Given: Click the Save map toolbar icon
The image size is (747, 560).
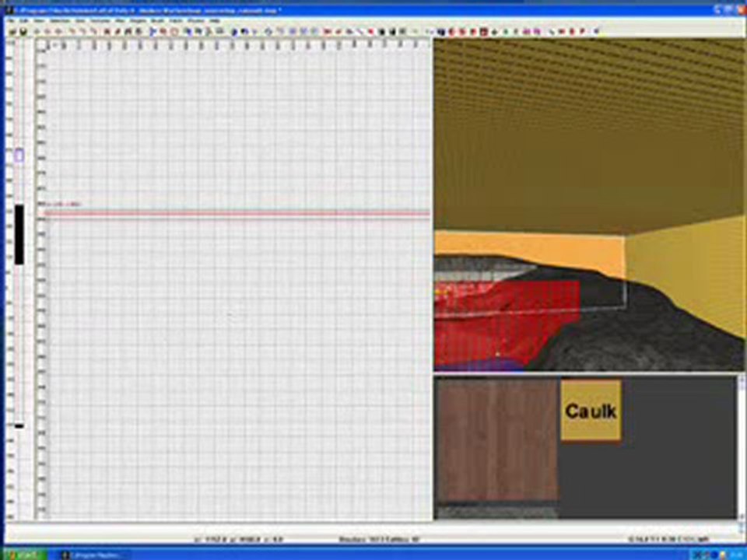Looking at the screenshot, I should coord(23,32).
